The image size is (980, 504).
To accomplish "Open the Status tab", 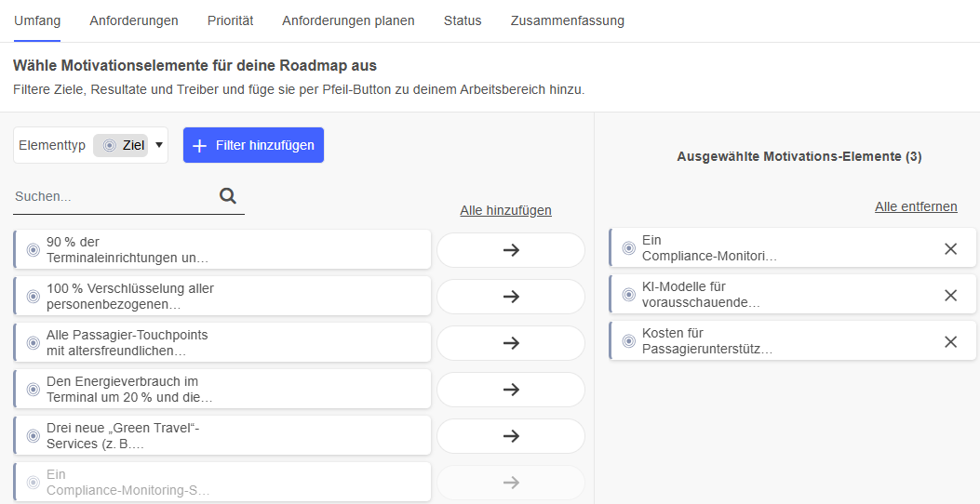I will pyautogui.click(x=463, y=20).
